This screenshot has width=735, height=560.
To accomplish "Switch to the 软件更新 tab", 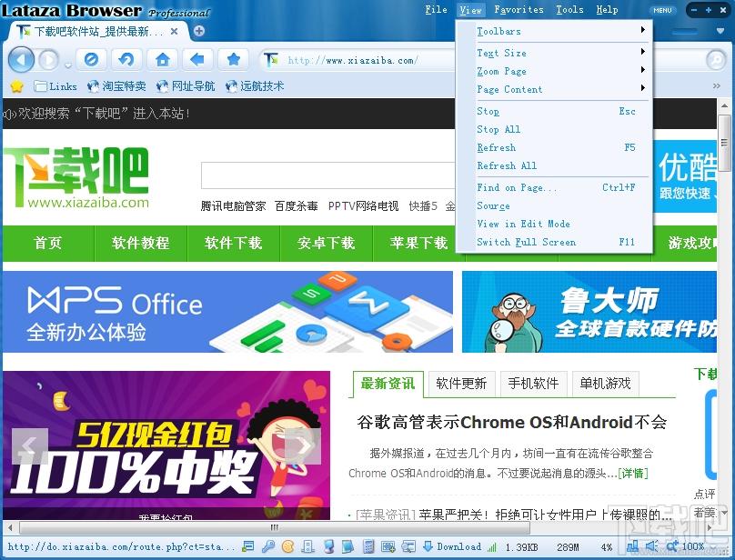I will tap(461, 384).
